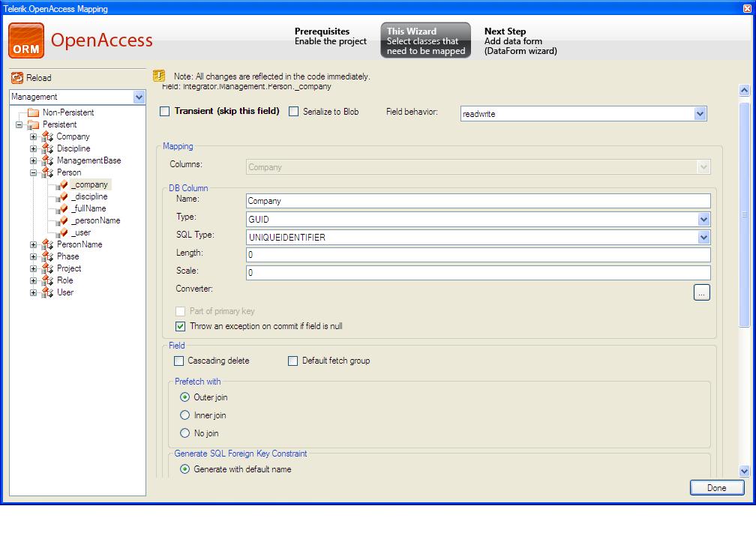
Task: Open the DB Column Type dropdown
Action: 703,220
